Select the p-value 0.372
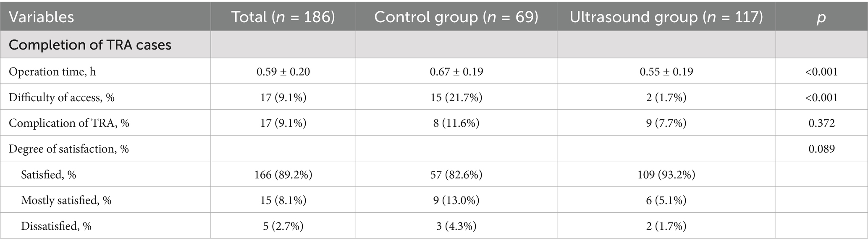The height and width of the screenshot is (246, 868). point(821,123)
